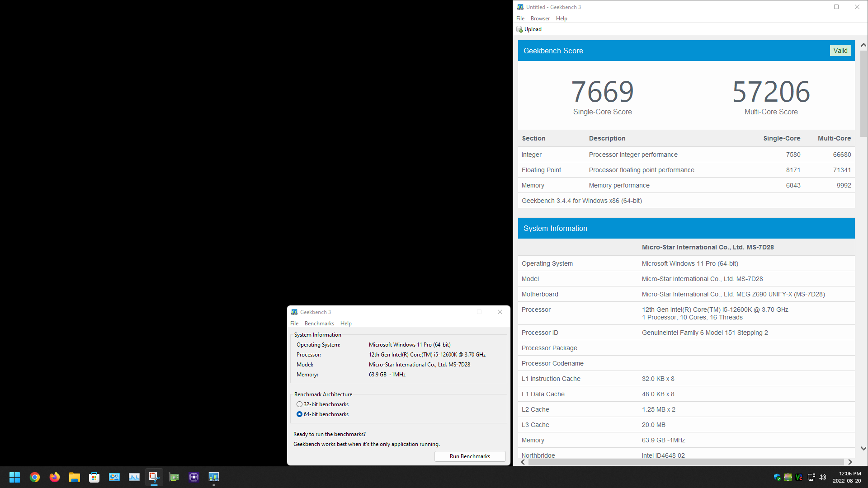Open the green graphics card taskbar app

(x=174, y=477)
